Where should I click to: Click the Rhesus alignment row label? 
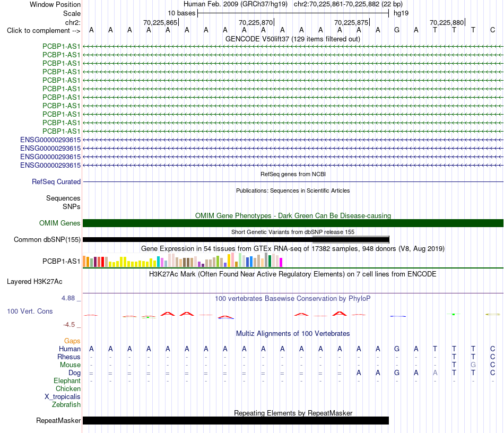click(x=69, y=357)
